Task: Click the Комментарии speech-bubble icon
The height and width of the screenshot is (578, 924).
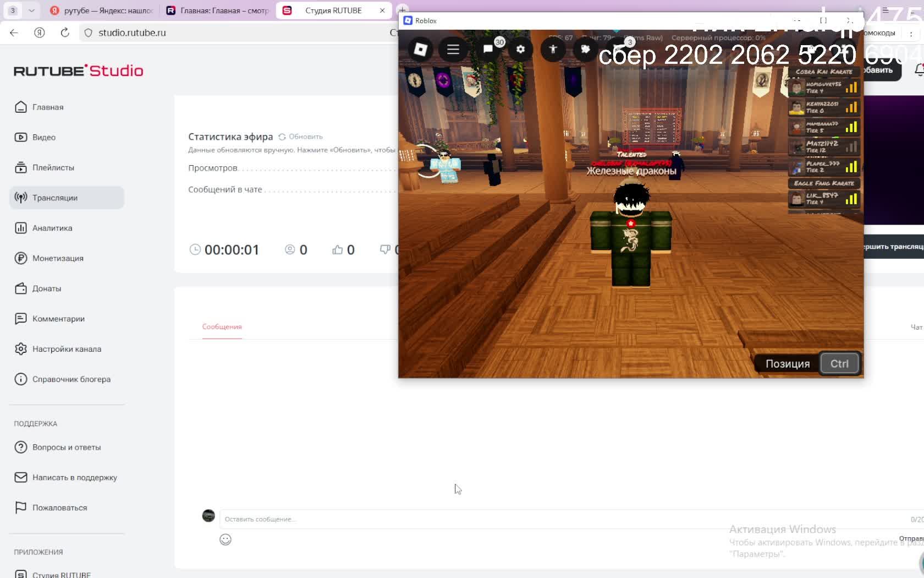Action: click(x=21, y=319)
